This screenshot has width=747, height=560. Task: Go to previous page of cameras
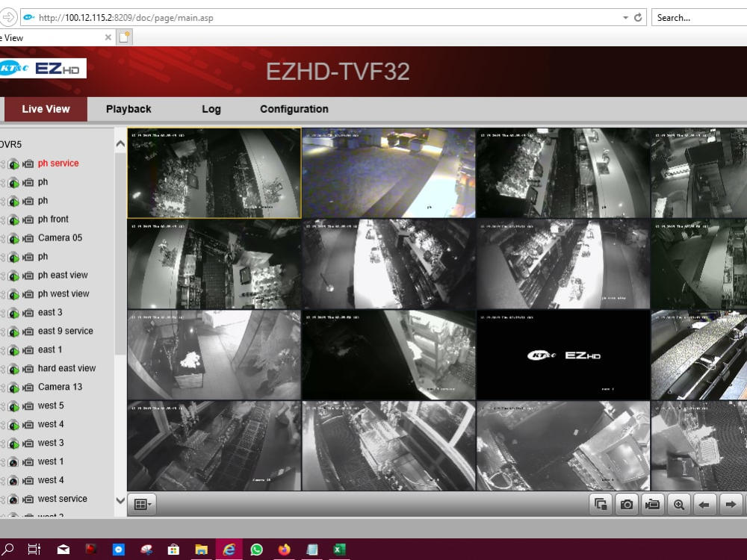(x=704, y=504)
